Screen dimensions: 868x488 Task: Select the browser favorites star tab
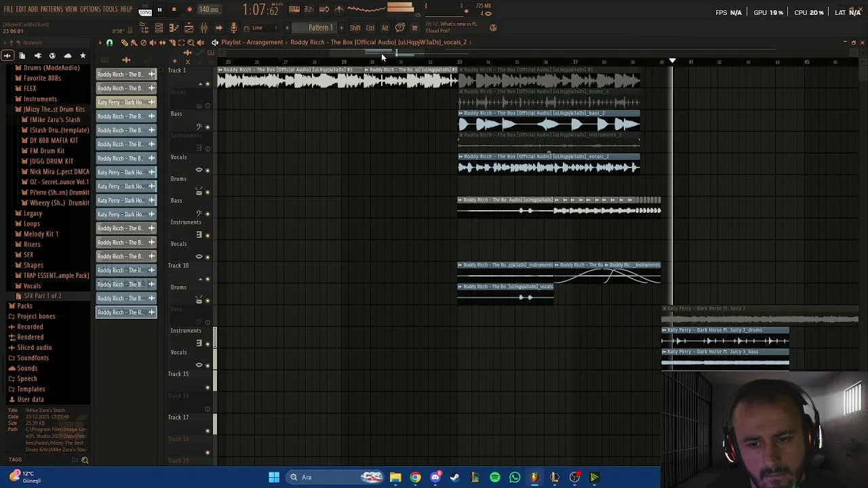pos(83,56)
